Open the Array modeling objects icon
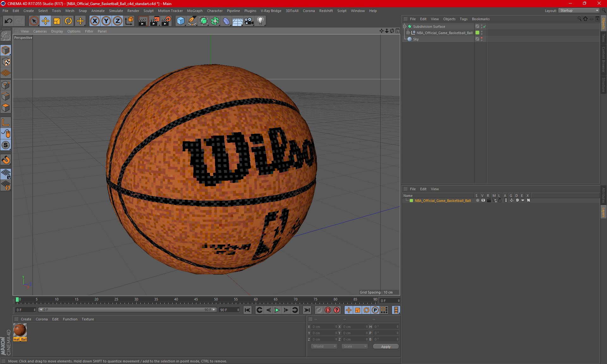 point(215,21)
